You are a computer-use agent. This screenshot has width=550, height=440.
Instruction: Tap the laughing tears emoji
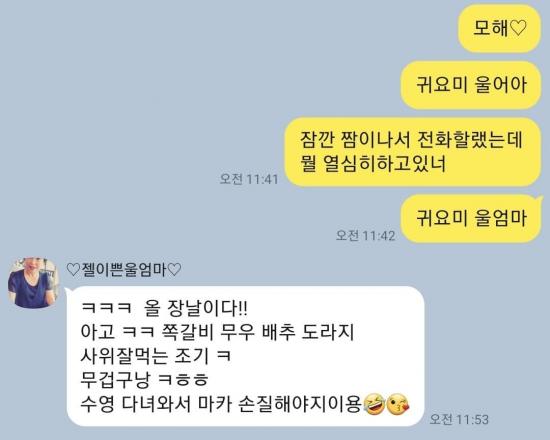click(374, 405)
